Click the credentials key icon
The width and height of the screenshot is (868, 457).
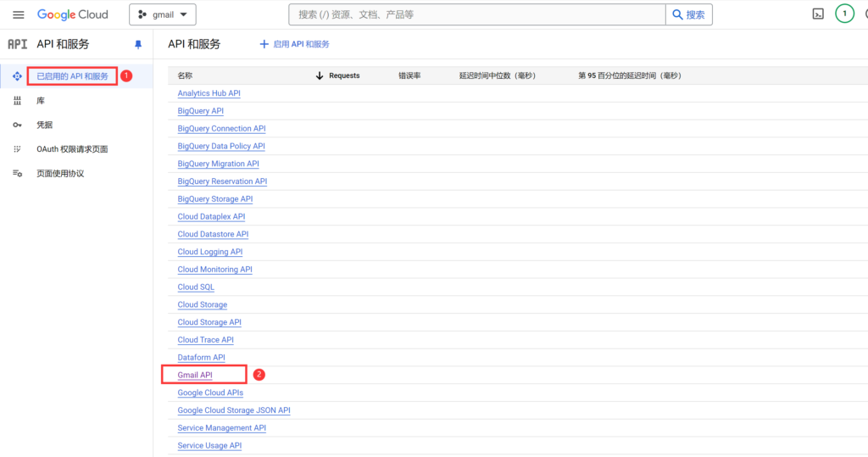coord(17,125)
